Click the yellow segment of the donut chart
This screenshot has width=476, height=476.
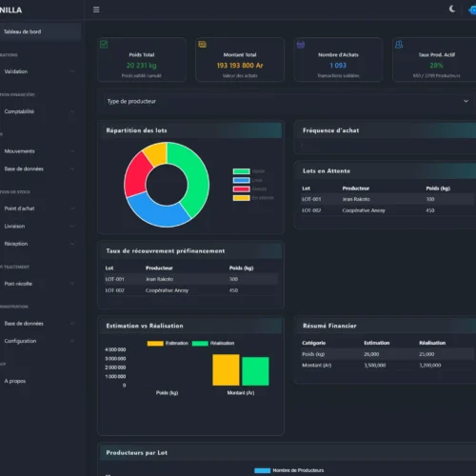tap(156, 154)
